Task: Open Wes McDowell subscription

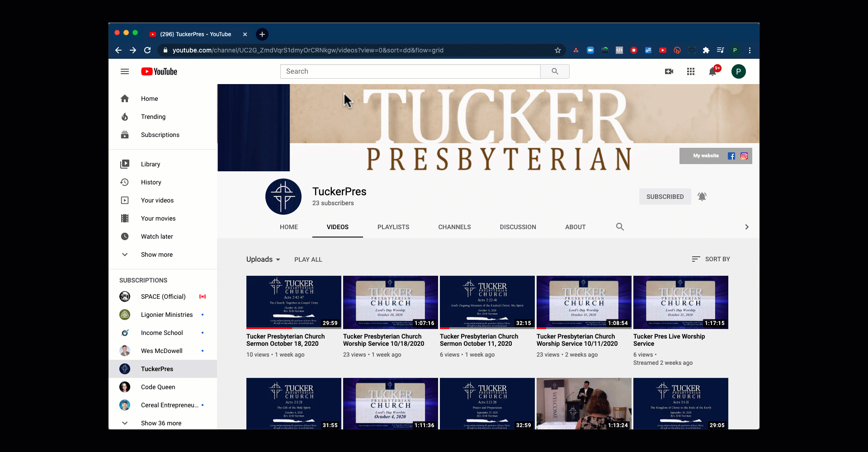Action: 163,351
